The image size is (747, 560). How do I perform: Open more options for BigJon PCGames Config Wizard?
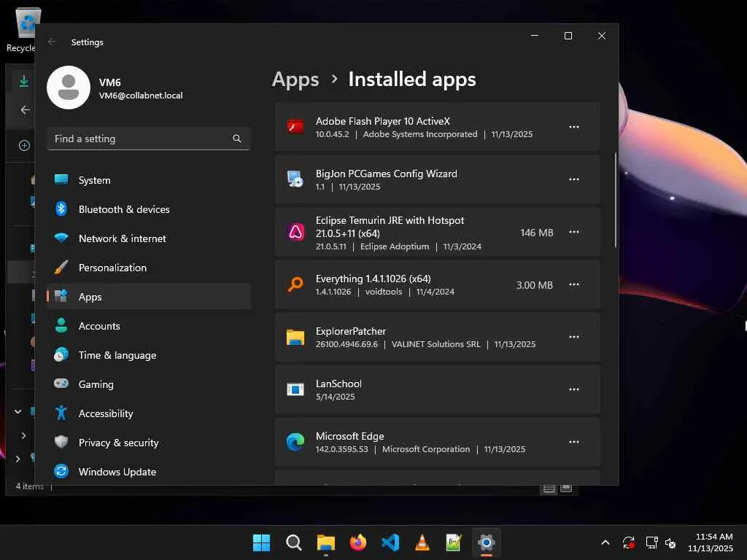(x=574, y=179)
